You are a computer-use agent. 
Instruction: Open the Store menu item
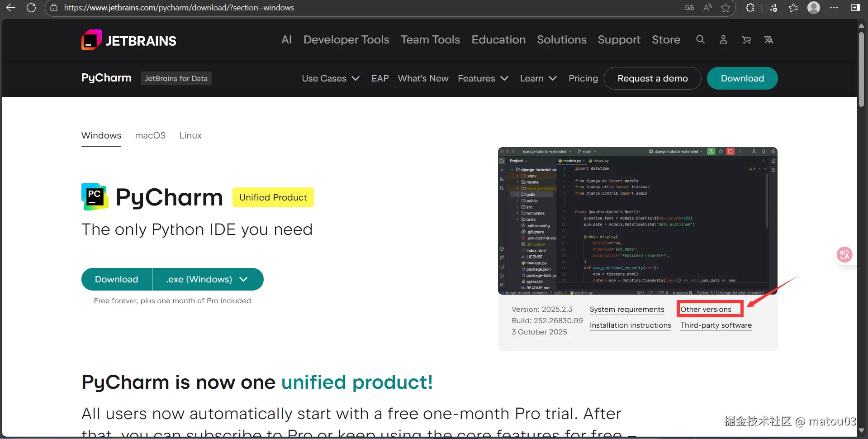666,40
